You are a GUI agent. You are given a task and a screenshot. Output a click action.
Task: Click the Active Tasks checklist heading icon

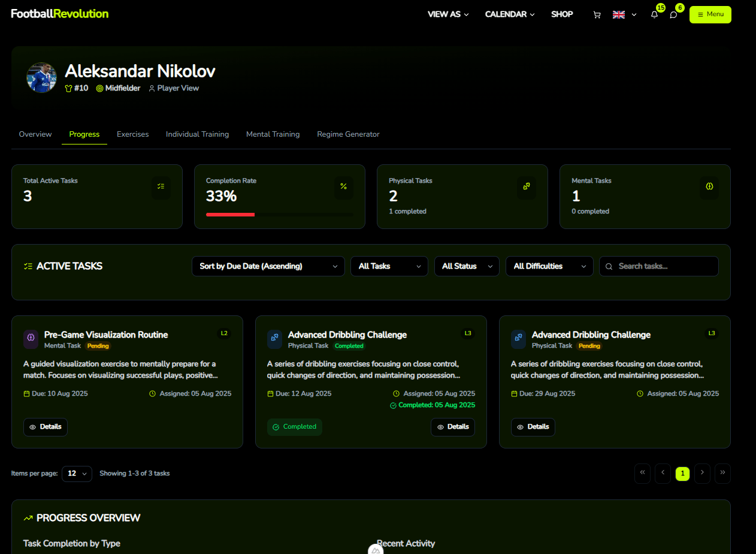coord(28,266)
